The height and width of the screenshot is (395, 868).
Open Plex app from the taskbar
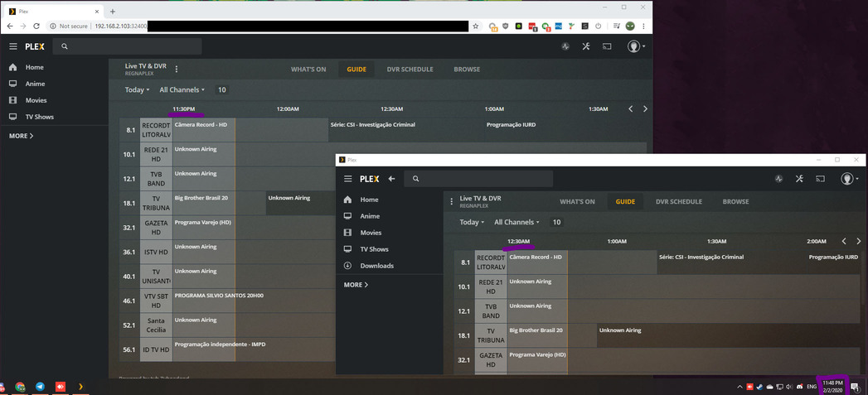point(80,387)
